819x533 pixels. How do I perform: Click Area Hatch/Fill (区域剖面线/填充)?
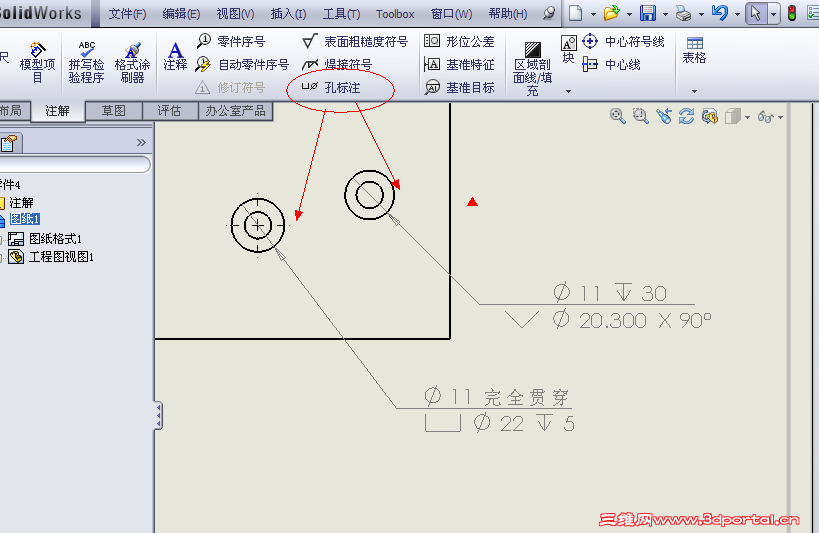click(532, 69)
